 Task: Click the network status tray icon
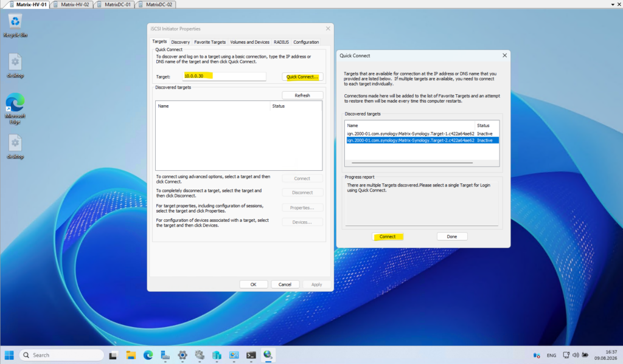566,355
